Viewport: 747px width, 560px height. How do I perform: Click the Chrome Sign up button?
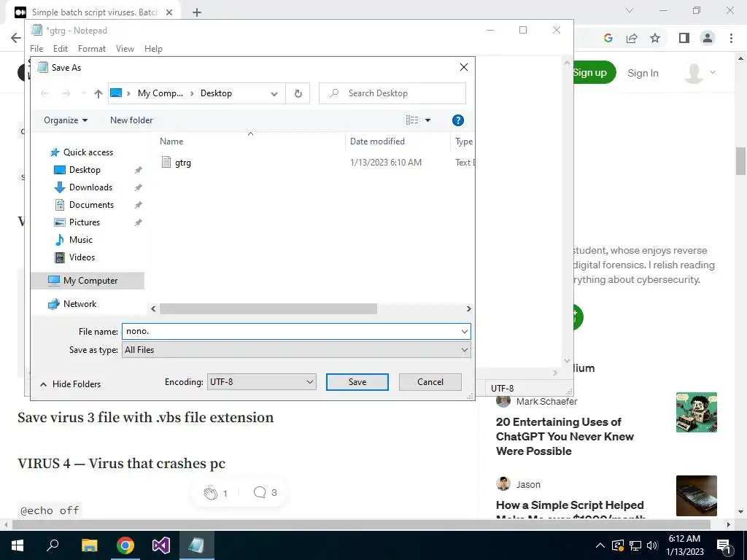coord(595,72)
